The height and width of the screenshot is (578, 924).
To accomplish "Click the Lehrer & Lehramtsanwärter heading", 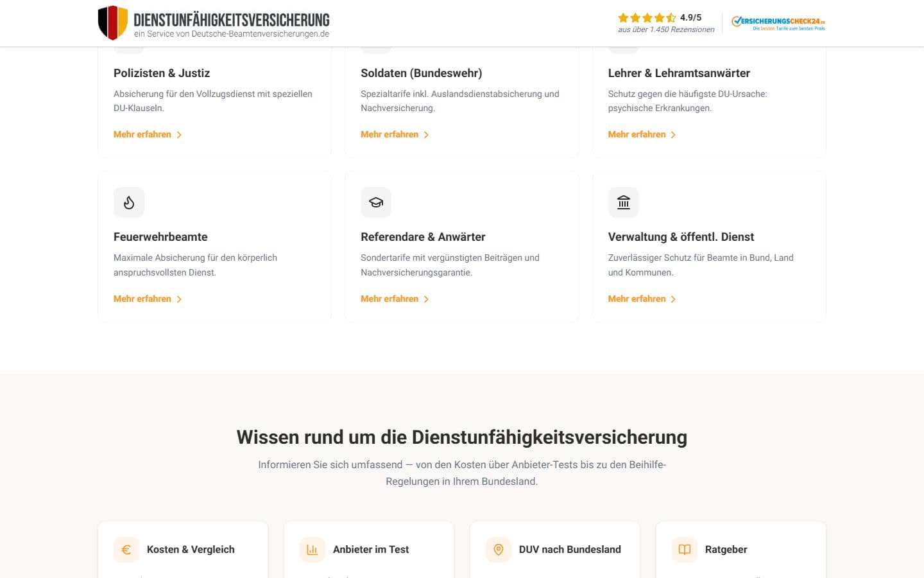I will coord(679,73).
